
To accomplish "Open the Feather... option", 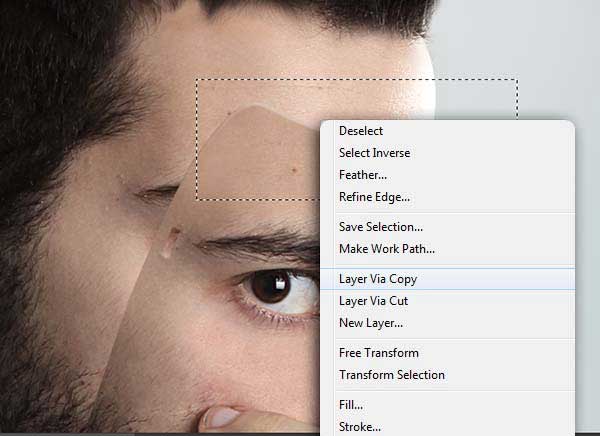I will tap(447, 175).
